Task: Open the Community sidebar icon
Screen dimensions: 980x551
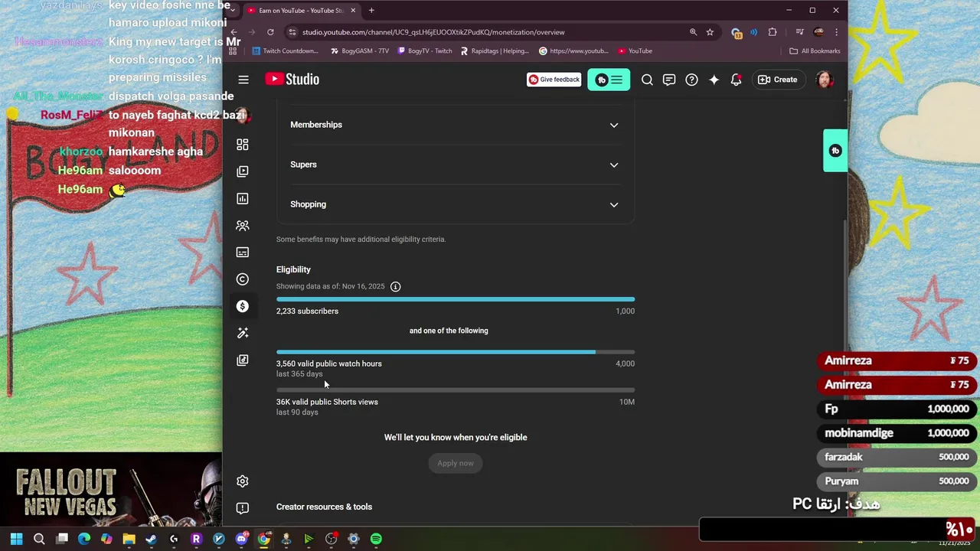Action: coord(243,226)
